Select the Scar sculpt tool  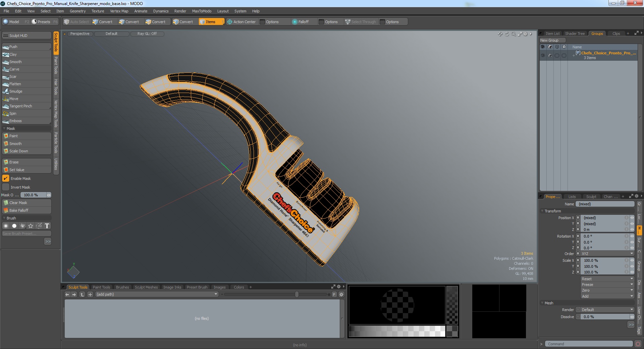(x=26, y=77)
